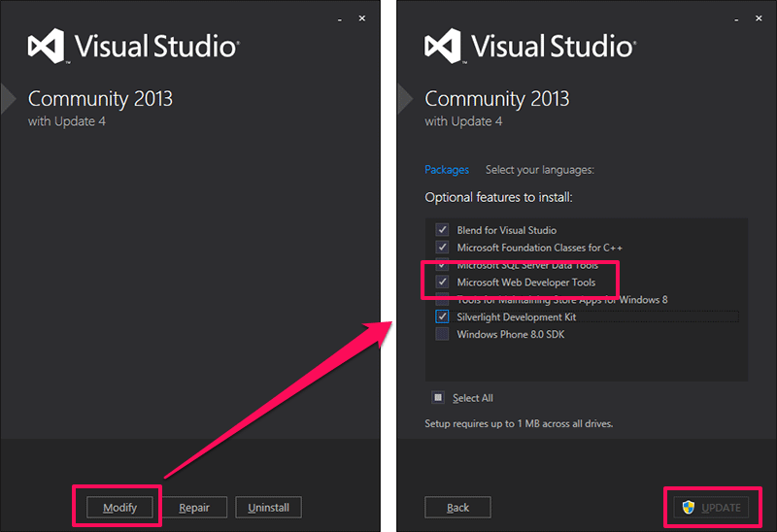777x532 pixels.
Task: Enable the Windows Phone 8.0 SDK checkbox
Action: point(443,335)
